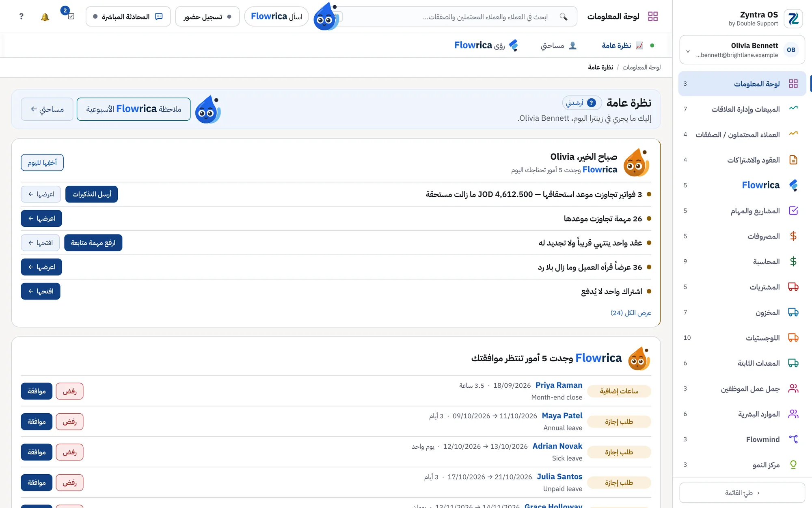The image size is (812, 508).
Task: Click أرسل التذكيرات button
Action: coord(92,194)
